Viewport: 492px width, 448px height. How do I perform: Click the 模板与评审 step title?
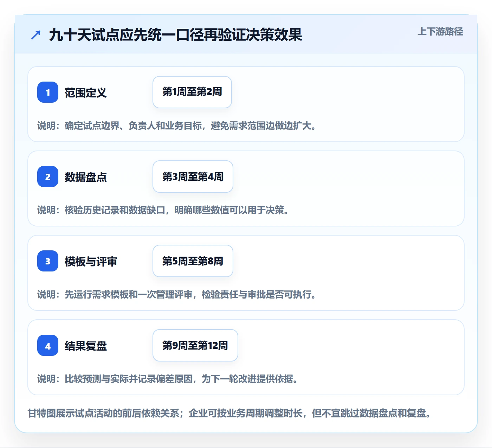(91, 261)
